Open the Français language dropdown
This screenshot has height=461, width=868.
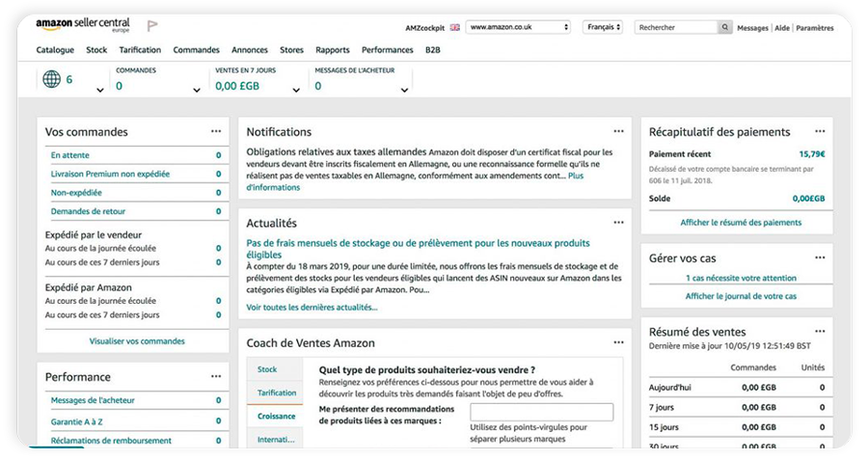coord(602,27)
